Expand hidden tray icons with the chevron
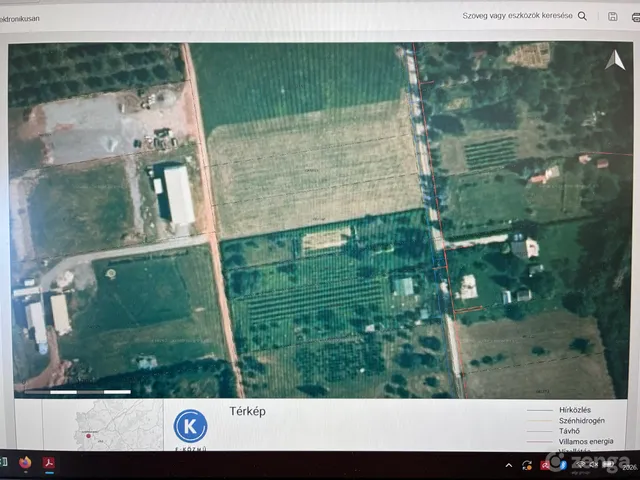Viewport: 640px width, 480px height. [509, 465]
